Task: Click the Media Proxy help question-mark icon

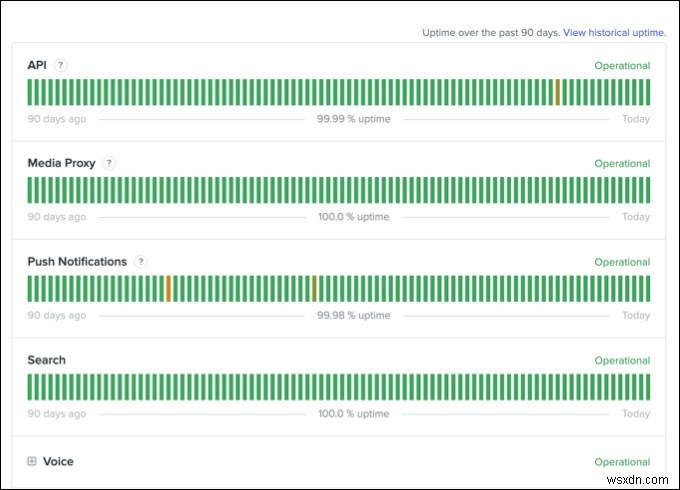Action: pos(109,163)
